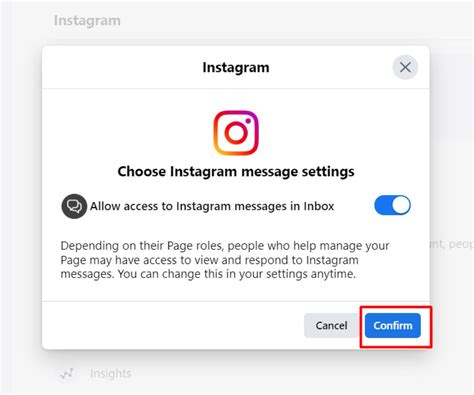The width and height of the screenshot is (474, 395).
Task: Click the colorful Instagram camera logo
Action: click(236, 133)
